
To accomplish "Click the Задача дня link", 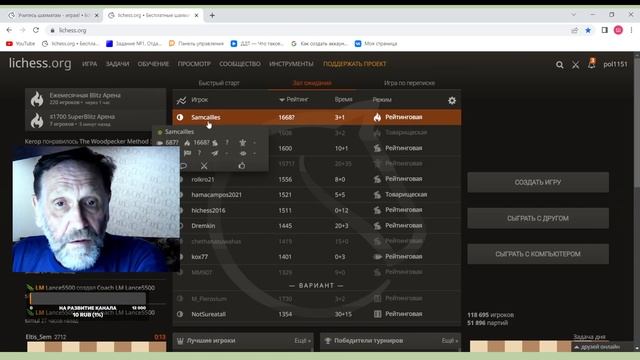I will [x=589, y=337].
